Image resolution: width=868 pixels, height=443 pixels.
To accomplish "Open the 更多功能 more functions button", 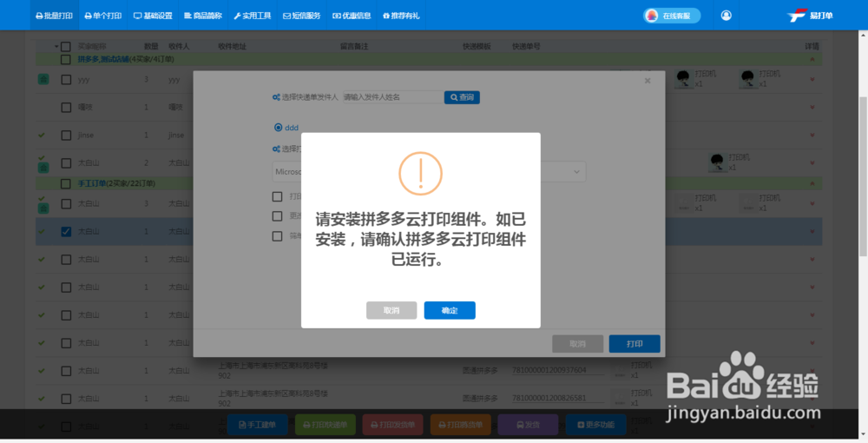I will click(x=595, y=425).
